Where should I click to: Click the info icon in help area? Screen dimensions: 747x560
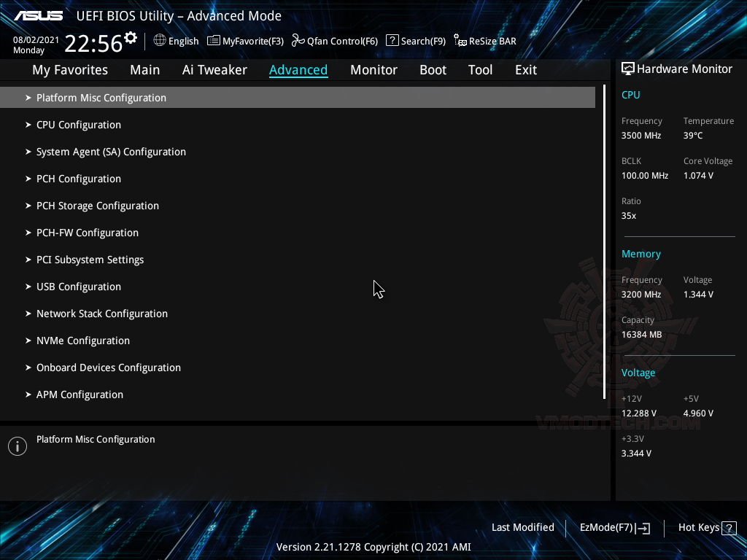(18, 446)
